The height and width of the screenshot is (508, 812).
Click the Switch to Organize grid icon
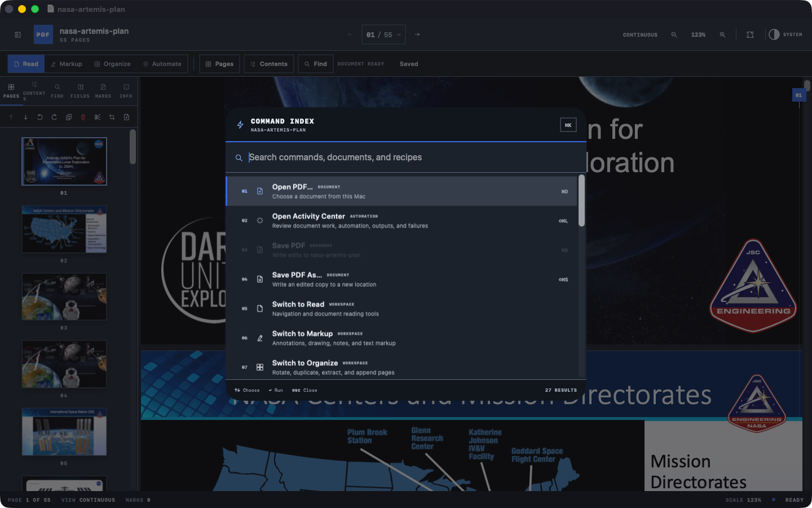260,367
